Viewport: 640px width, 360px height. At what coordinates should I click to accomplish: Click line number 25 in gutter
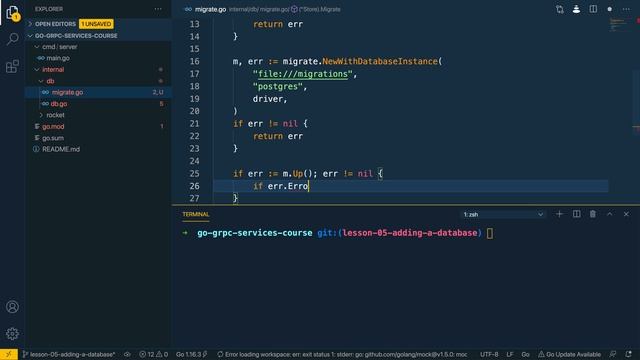pos(194,173)
